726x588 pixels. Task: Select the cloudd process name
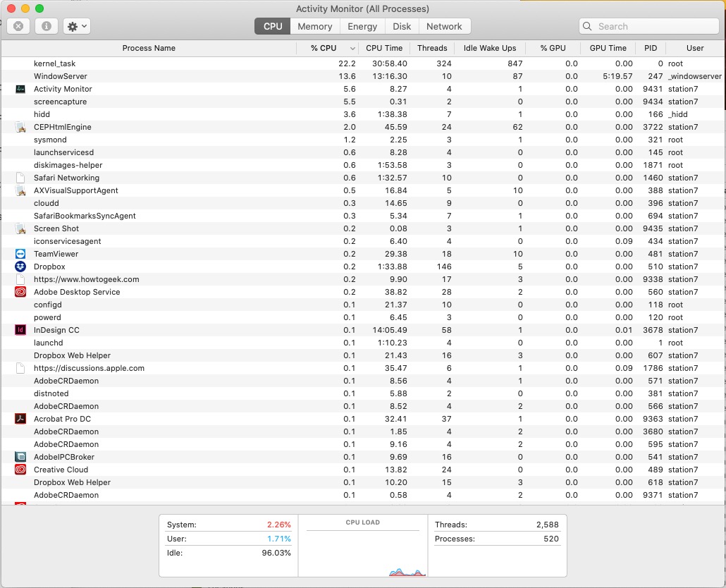(x=47, y=203)
